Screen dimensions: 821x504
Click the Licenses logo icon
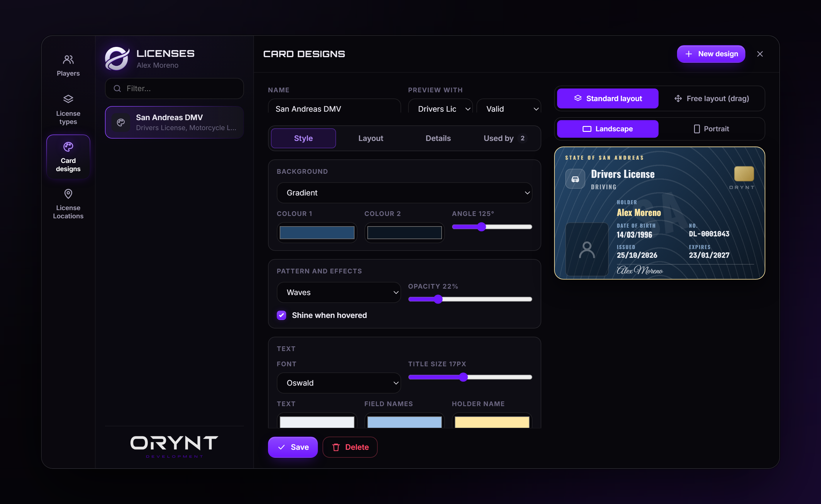coord(117,58)
